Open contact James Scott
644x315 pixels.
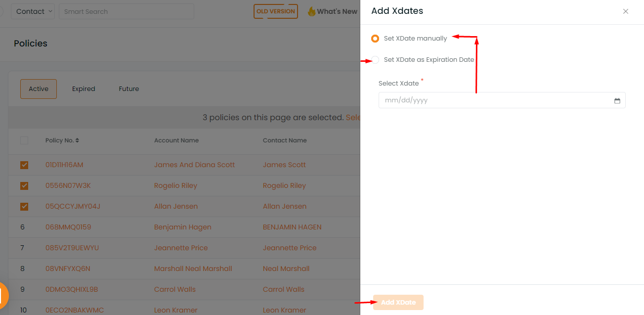click(284, 165)
